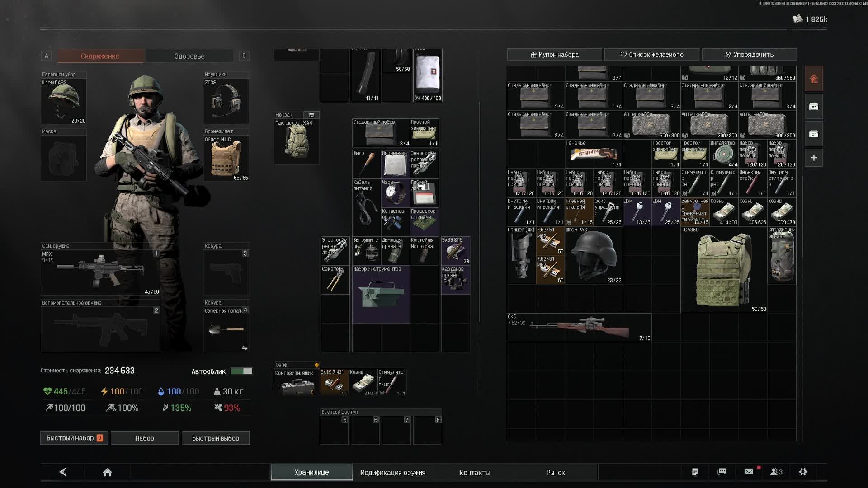
Task: Add a new stash tab with plus icon
Action: 814,158
